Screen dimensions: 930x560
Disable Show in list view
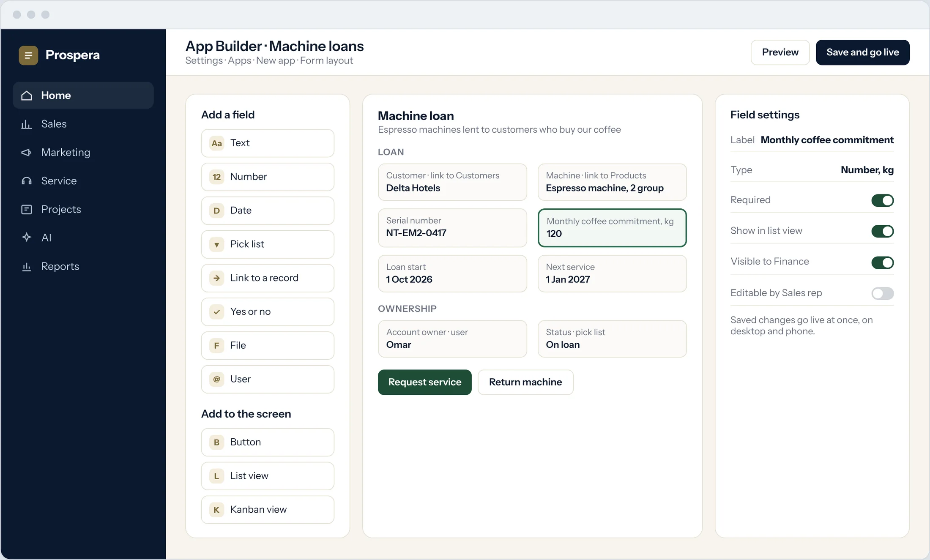pos(882,231)
